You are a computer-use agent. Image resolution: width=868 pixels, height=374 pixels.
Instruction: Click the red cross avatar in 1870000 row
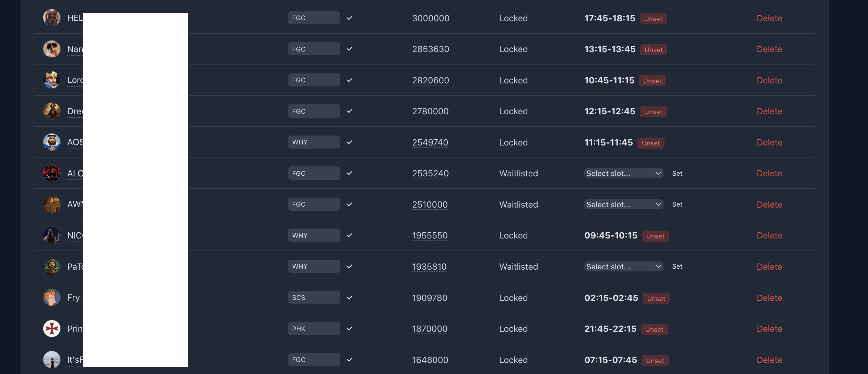pyautogui.click(x=52, y=328)
